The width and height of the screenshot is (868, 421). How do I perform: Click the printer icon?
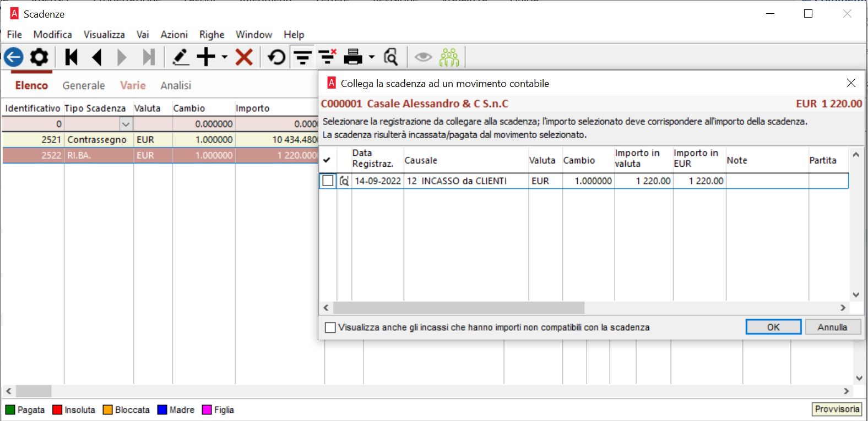point(353,57)
